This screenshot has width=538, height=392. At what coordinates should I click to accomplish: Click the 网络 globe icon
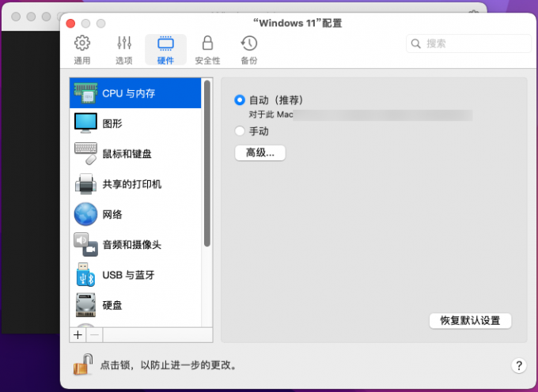(85, 214)
